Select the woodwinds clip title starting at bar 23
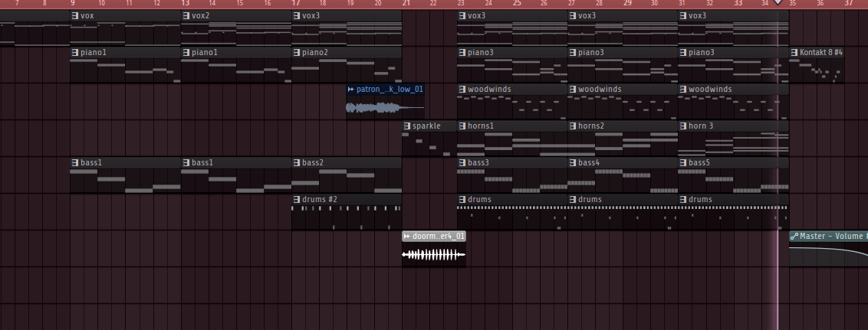Screen dimensions: 868x330 coord(489,90)
